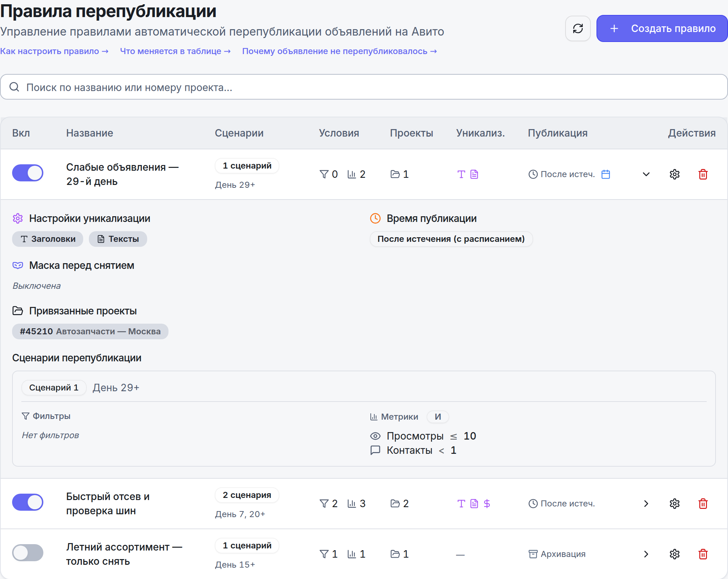Image resolution: width=728 pixels, height=579 pixels.
Task: Click the Название column header
Action: (x=90, y=133)
